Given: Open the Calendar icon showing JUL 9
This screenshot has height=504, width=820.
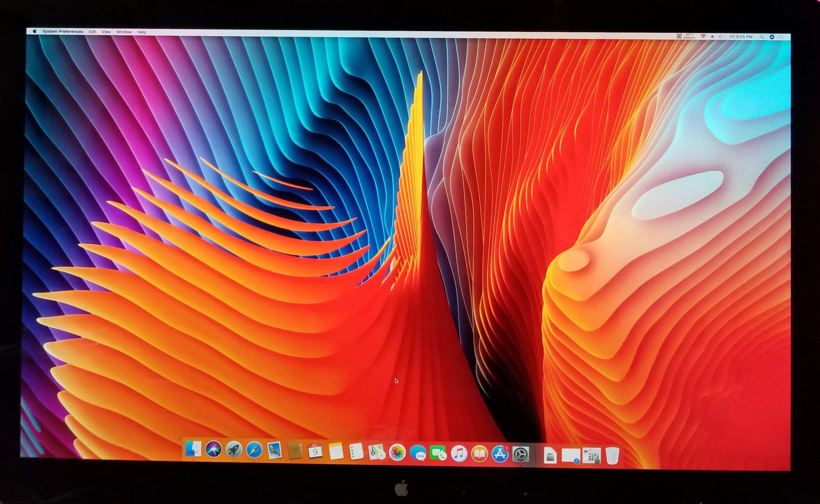Looking at the screenshot, I should (315, 451).
